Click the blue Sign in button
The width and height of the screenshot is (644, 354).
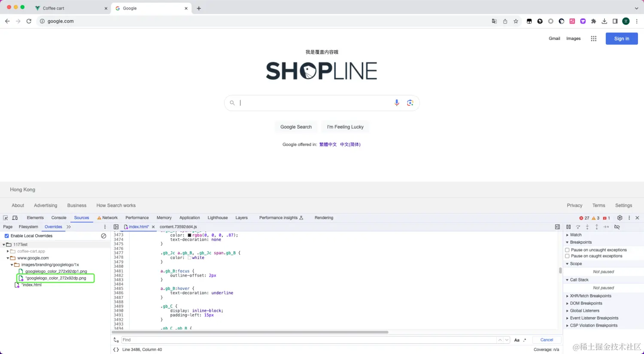(x=622, y=39)
